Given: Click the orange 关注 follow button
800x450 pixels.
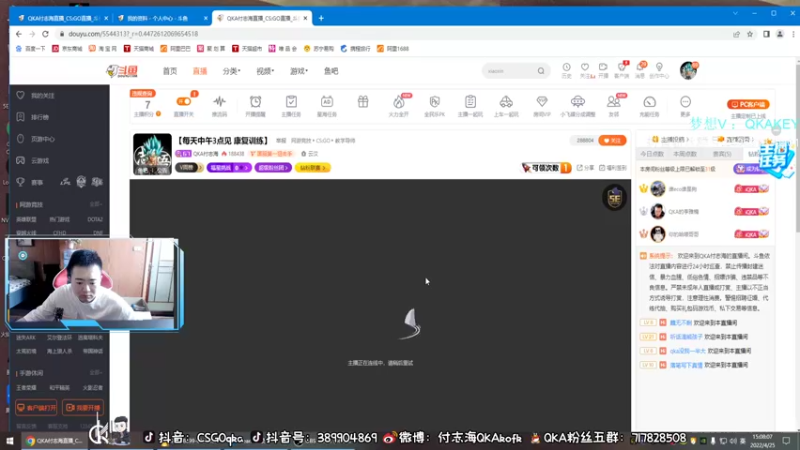Looking at the screenshot, I should pos(612,140).
